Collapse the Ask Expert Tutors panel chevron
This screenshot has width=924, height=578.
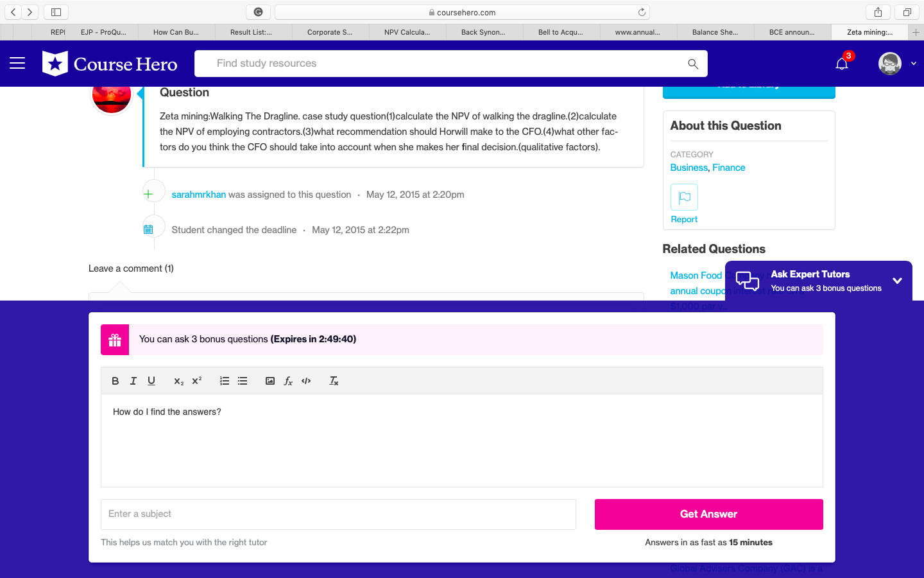(x=897, y=280)
